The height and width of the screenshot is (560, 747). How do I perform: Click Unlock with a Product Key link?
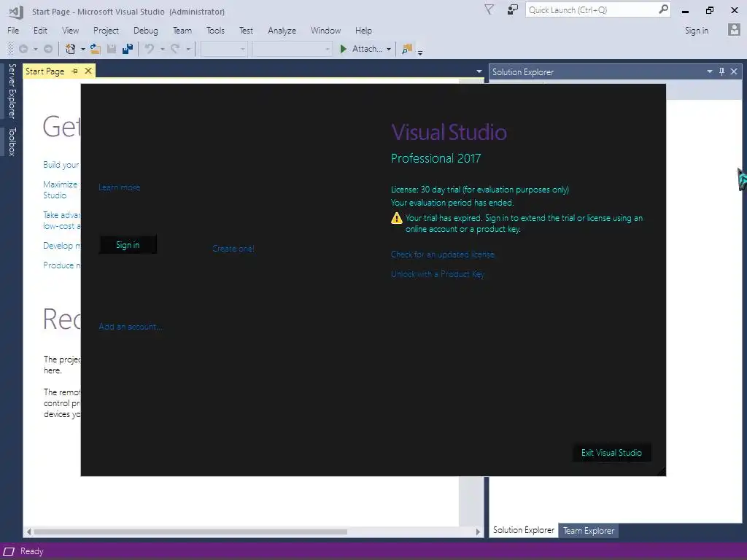(x=438, y=274)
